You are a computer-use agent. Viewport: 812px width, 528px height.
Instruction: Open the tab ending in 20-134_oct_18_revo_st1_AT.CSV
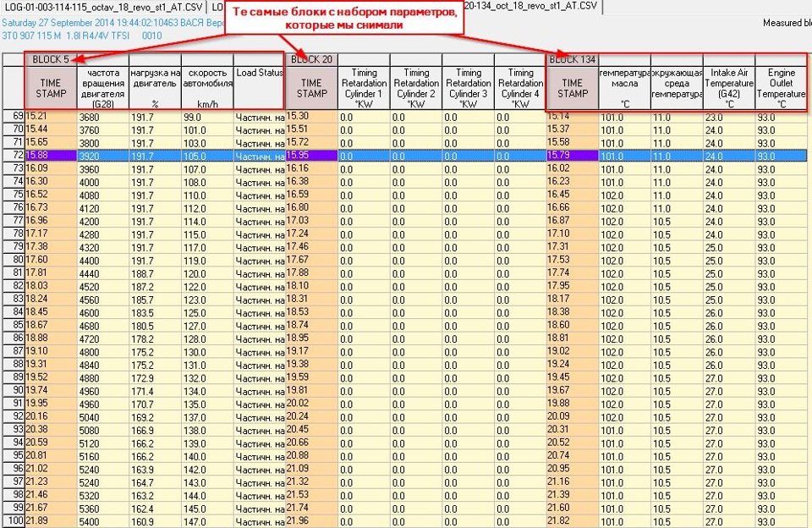531,6
